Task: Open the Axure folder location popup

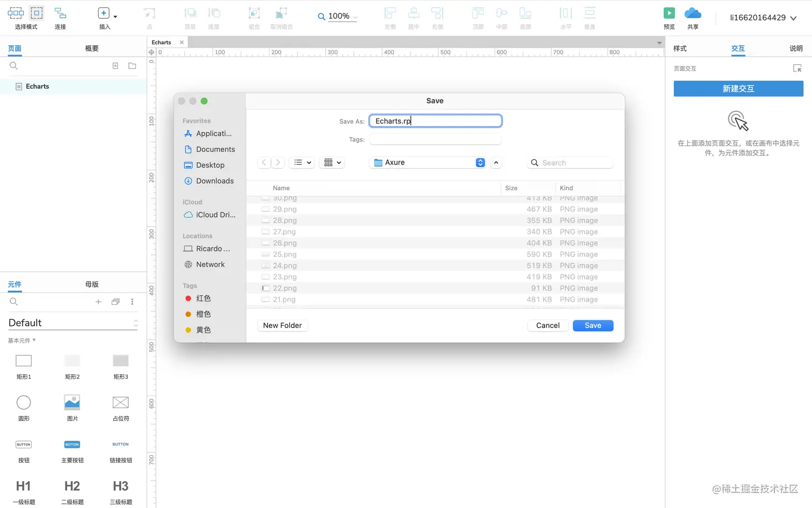Action: pyautogui.click(x=427, y=162)
